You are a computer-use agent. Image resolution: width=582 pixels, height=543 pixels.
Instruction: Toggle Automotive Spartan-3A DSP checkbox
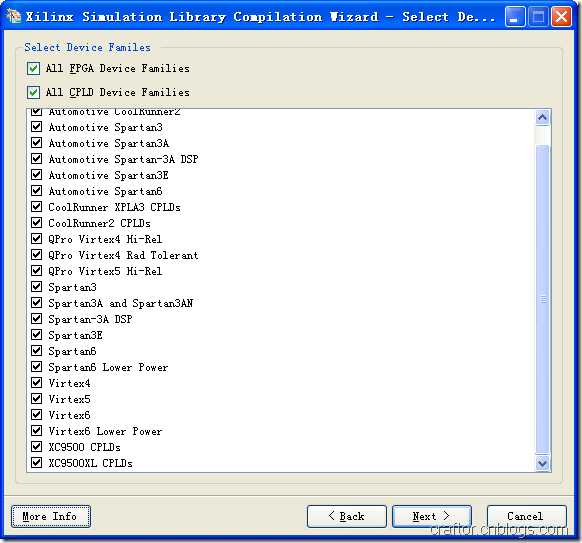click(36, 159)
